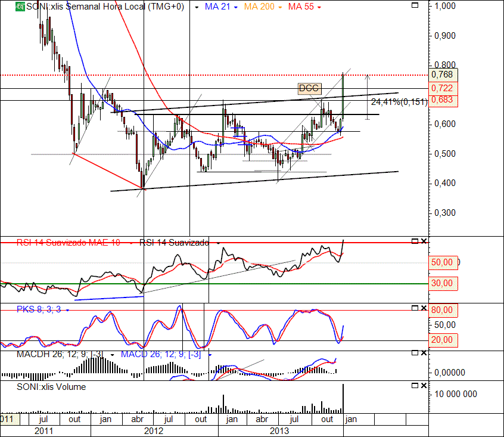Close the SONI:xlis Volume panel
Image resolution: width=504 pixels, height=437 pixels.
click(424, 385)
